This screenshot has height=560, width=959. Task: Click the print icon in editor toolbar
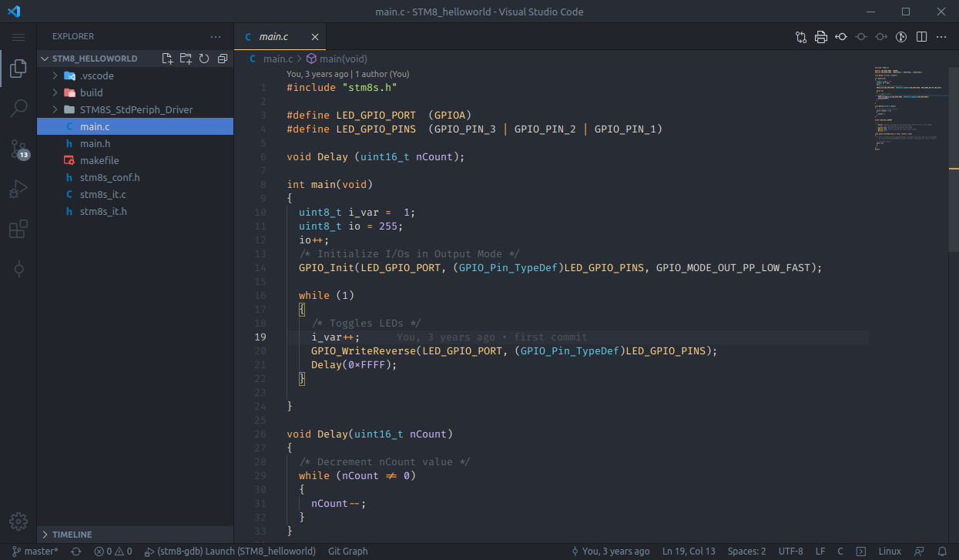click(x=821, y=36)
